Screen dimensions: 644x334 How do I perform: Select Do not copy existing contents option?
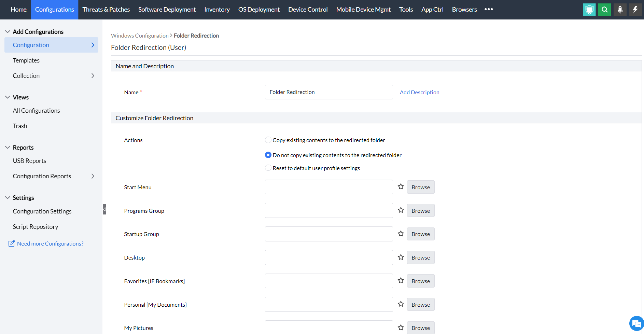[x=268, y=155]
